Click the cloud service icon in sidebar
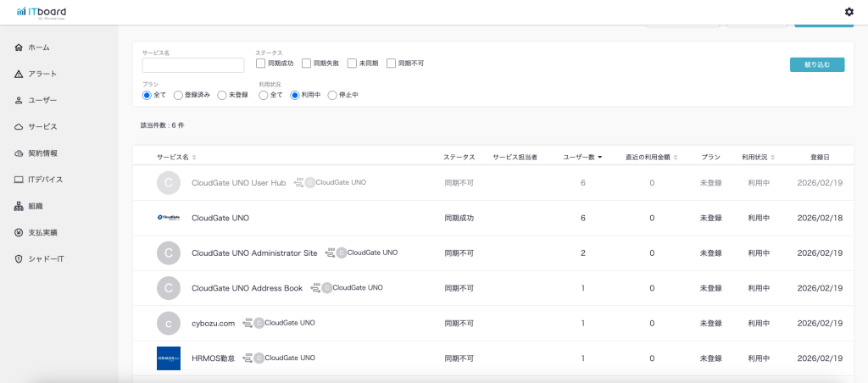Screen dimensions: 868x383 coord(19,126)
